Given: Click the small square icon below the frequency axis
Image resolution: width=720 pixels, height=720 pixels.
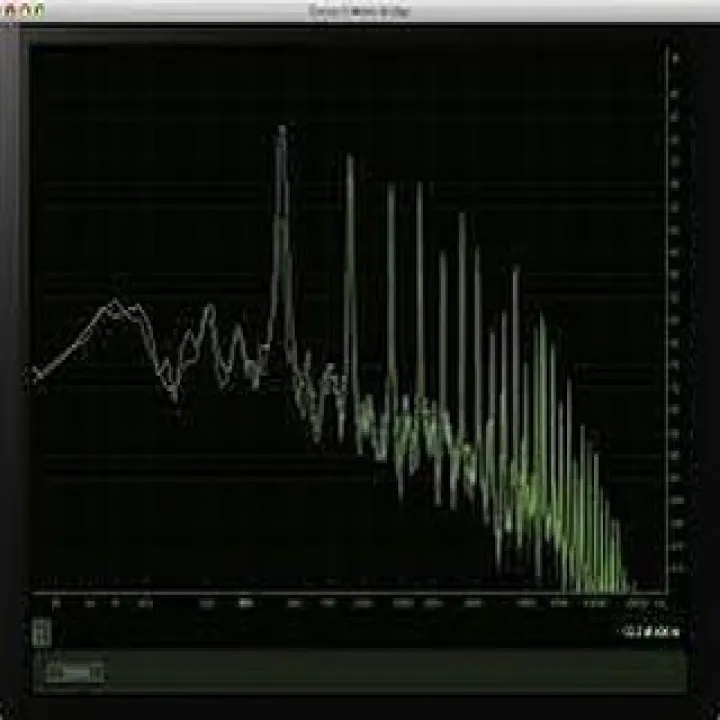Looking at the screenshot, I should click(41, 632).
